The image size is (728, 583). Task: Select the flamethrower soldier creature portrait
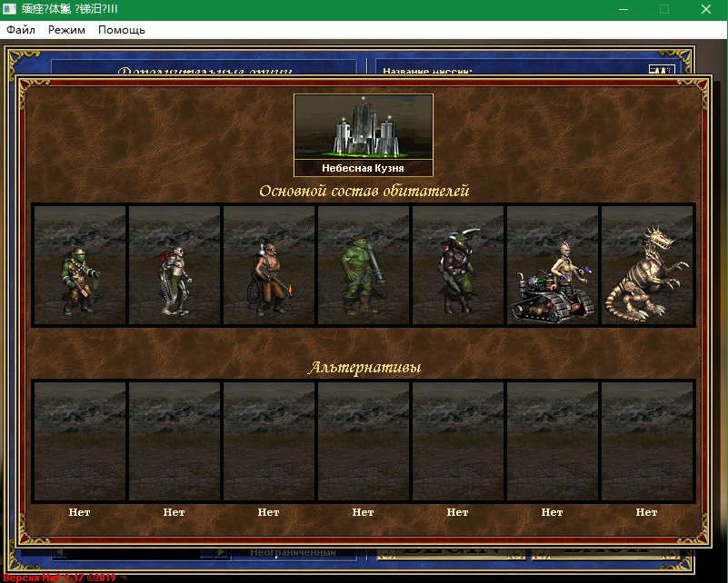pyautogui.click(x=269, y=265)
